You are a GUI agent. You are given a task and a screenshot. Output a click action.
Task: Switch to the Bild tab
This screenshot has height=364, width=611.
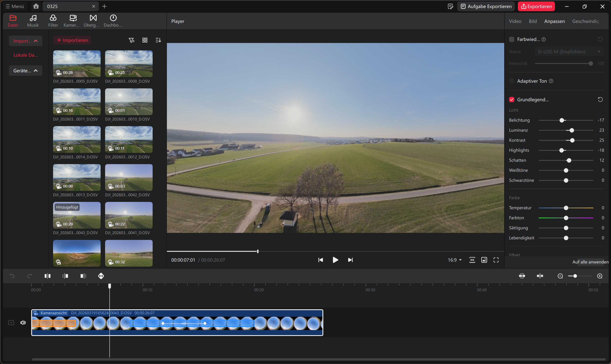coord(532,21)
